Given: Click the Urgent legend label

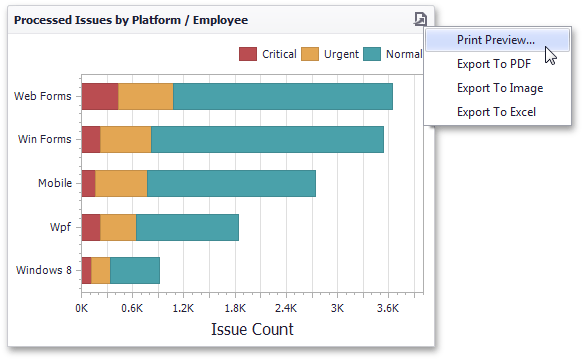Looking at the screenshot, I should pyautogui.click(x=341, y=54).
